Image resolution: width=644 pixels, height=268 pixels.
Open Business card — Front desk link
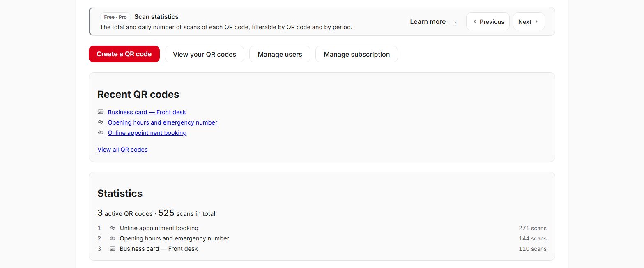[147, 112]
